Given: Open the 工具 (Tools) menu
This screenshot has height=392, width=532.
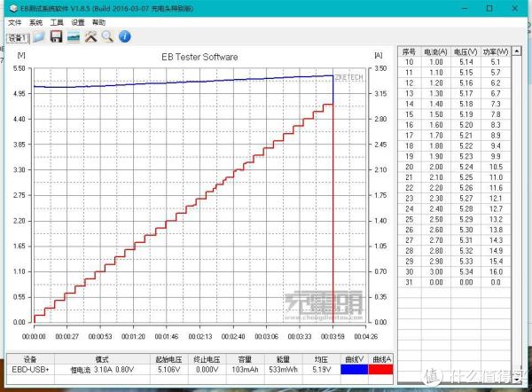Looking at the screenshot, I should pyautogui.click(x=57, y=22).
